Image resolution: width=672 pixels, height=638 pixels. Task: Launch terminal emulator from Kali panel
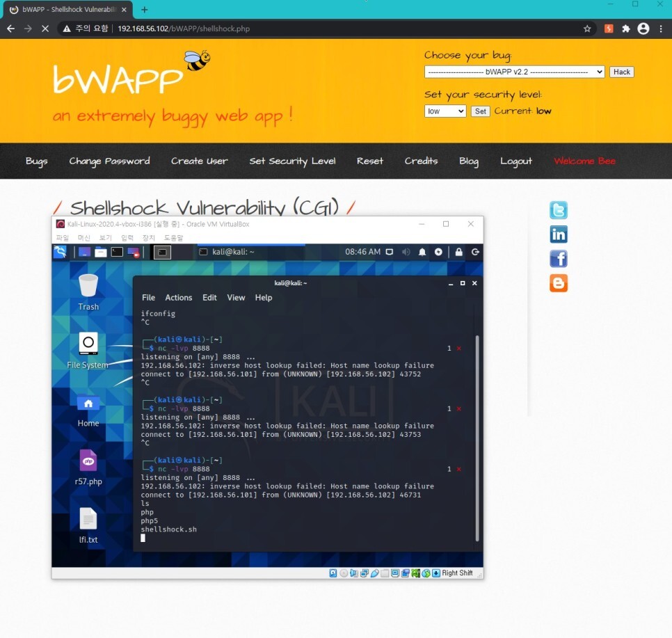117,252
